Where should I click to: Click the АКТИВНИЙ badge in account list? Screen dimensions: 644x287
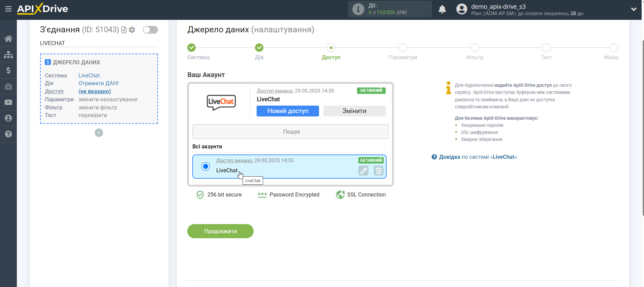pos(371,160)
